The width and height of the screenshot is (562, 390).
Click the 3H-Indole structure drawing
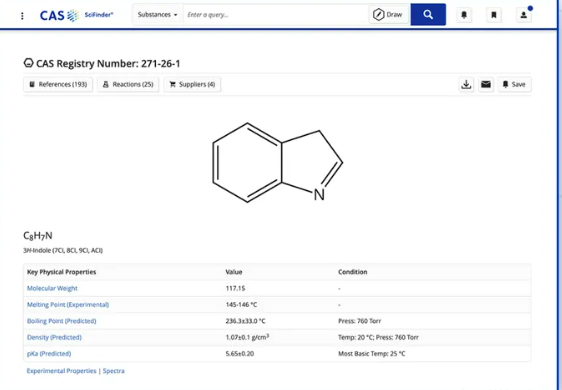(277, 163)
